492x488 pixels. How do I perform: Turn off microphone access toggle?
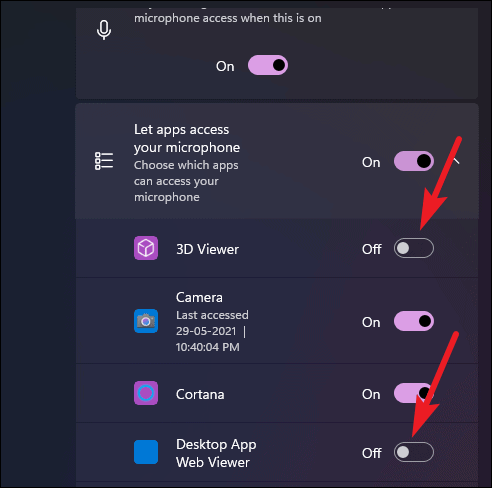(x=268, y=65)
